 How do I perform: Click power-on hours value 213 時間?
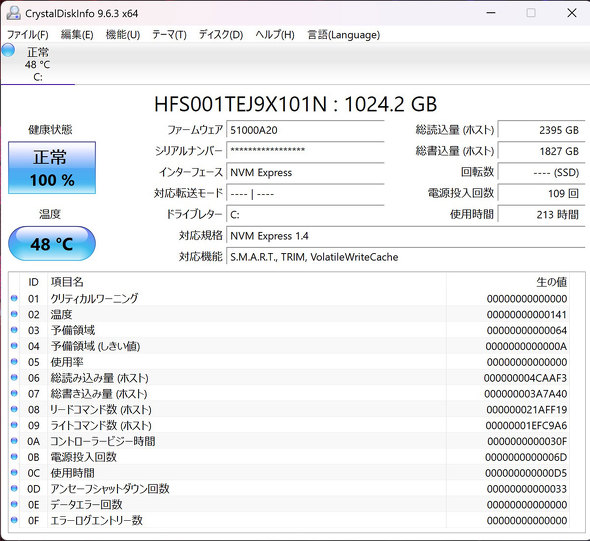pos(541,214)
